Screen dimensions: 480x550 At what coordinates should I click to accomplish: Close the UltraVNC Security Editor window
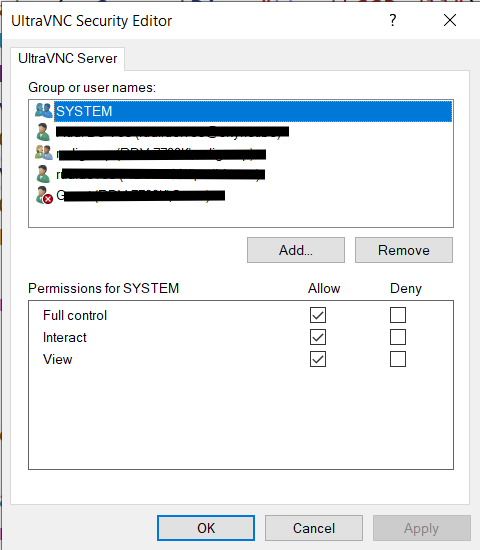pos(450,20)
